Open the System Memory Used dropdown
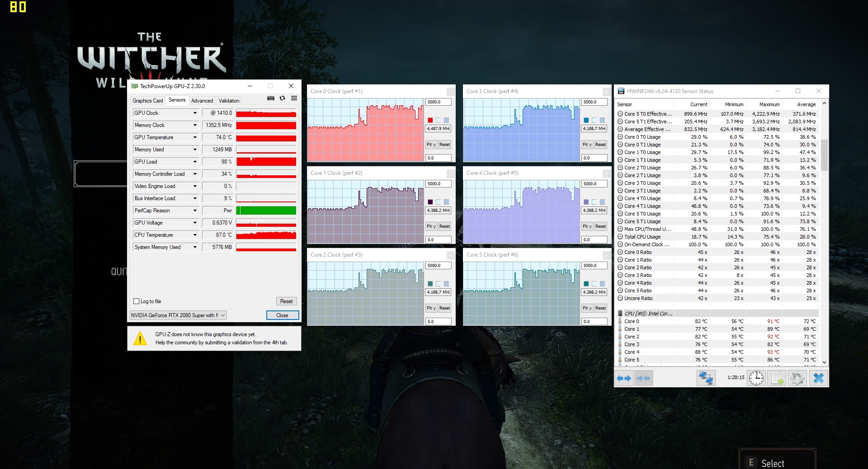Viewport: 868px width, 469px height. 195,247
